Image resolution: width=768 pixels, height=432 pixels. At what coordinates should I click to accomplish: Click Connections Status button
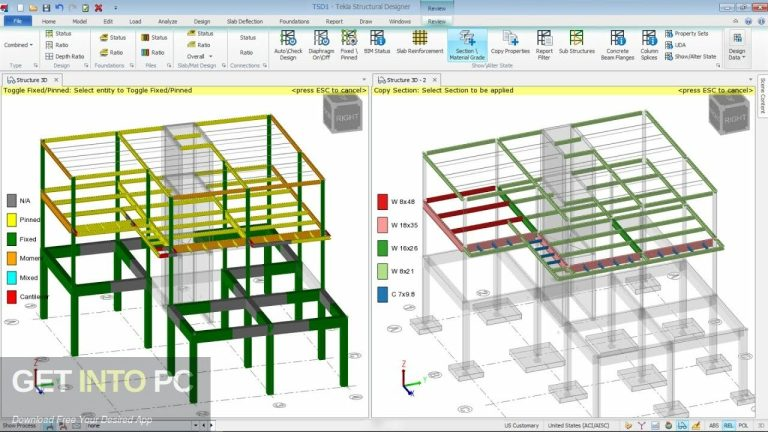click(x=248, y=37)
